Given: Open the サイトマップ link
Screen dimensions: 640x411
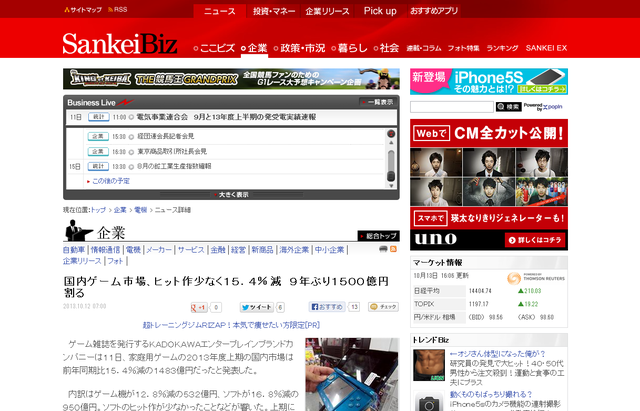Looking at the screenshot, I should [x=83, y=9].
